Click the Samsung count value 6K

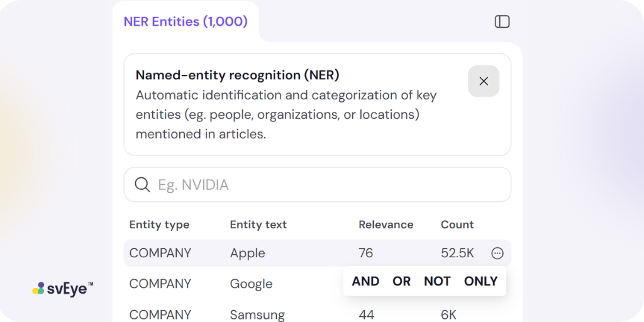tap(448, 315)
